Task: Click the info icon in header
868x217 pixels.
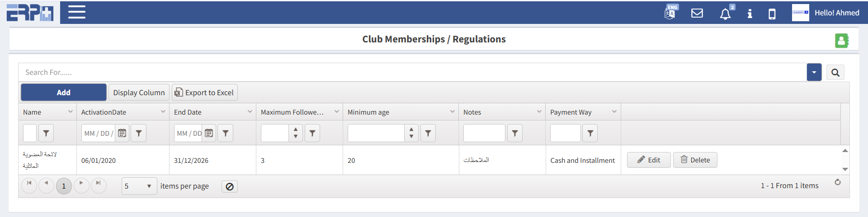Action: (x=750, y=14)
